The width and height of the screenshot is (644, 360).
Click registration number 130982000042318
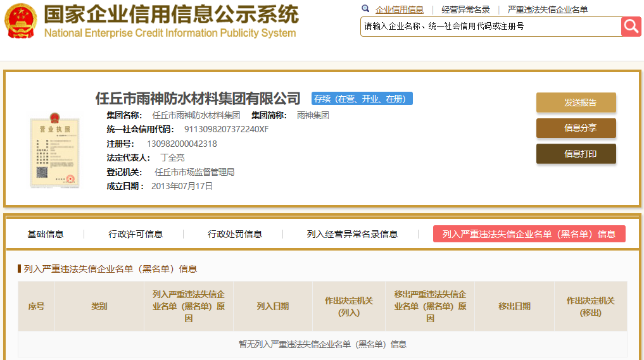[182, 144]
